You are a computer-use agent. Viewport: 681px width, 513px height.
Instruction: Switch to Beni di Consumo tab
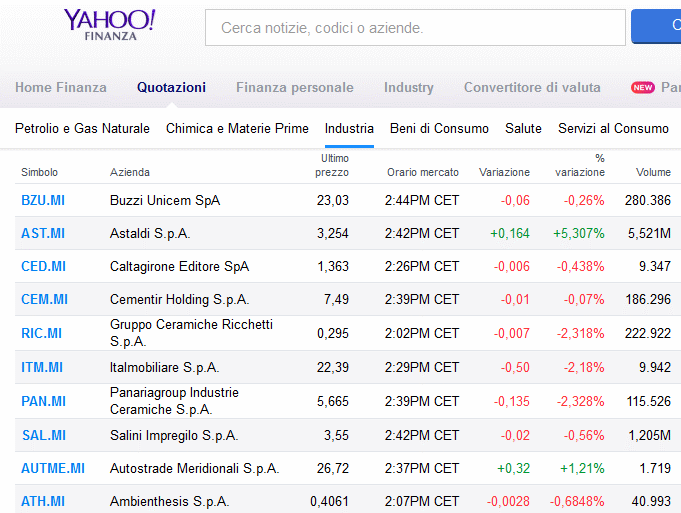(x=439, y=129)
